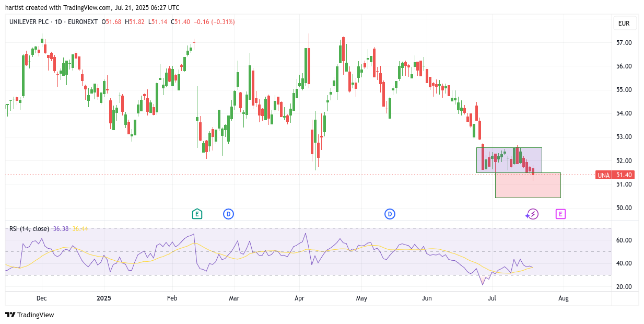Image resolution: width=644 pixels, height=324 pixels.
Task: Click the RSI value 36.38
Action: point(61,228)
